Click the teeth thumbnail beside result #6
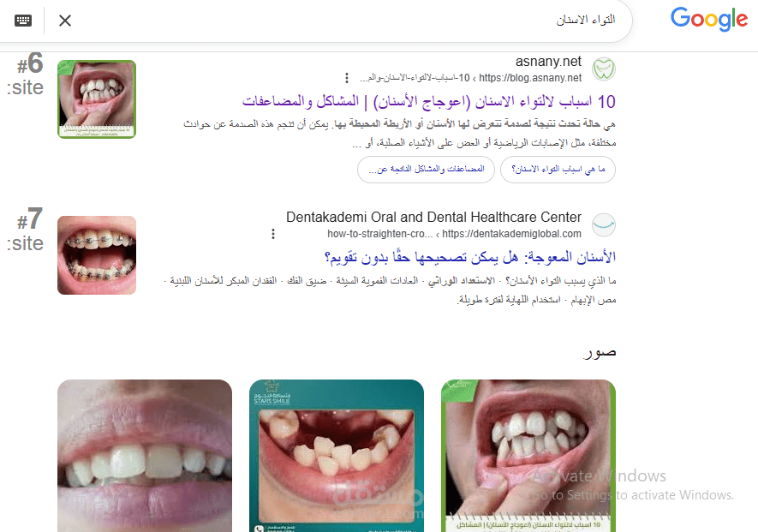Viewport: 758px width, 532px height. [97, 99]
